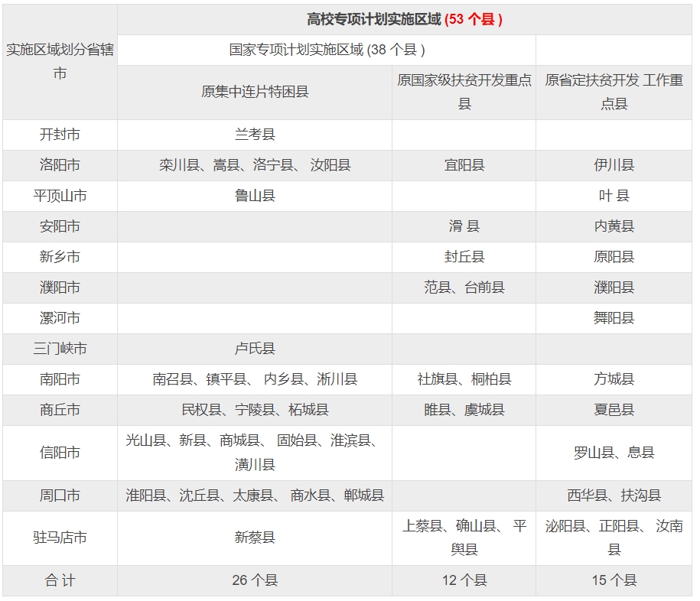Select the 内黄县 cell
Screen dimensions: 700x601
pyautogui.click(x=614, y=226)
